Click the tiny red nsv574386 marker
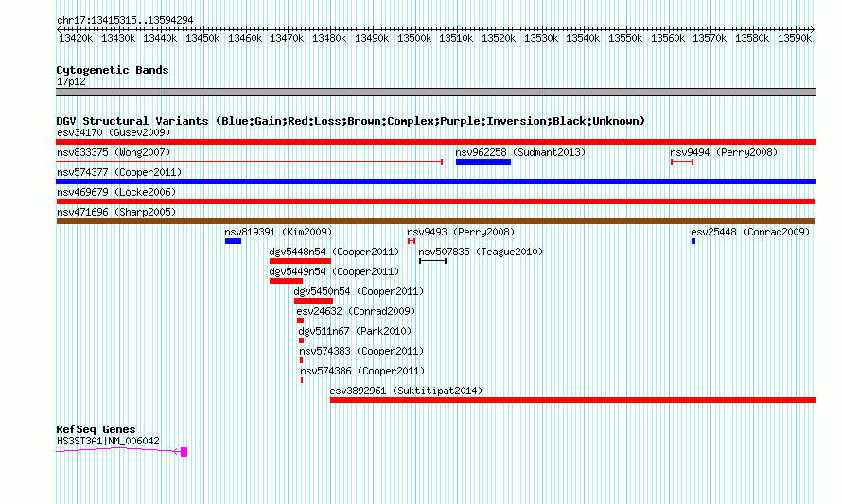842x504 pixels. 302,380
